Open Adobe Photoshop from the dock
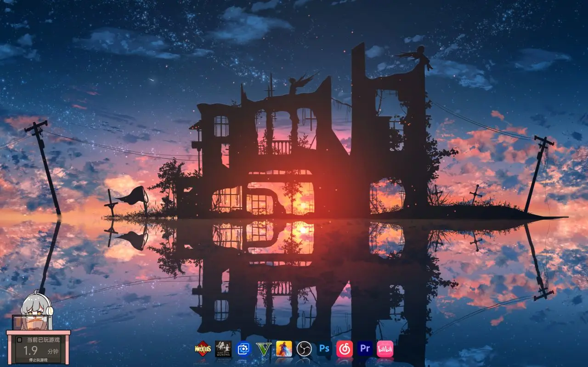 [324, 349]
